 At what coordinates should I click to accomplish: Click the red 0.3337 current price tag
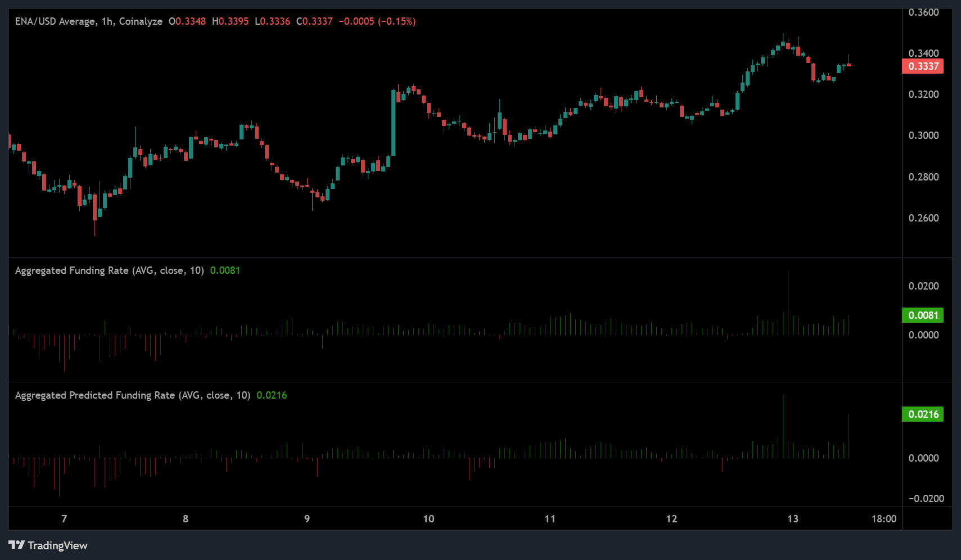point(923,66)
